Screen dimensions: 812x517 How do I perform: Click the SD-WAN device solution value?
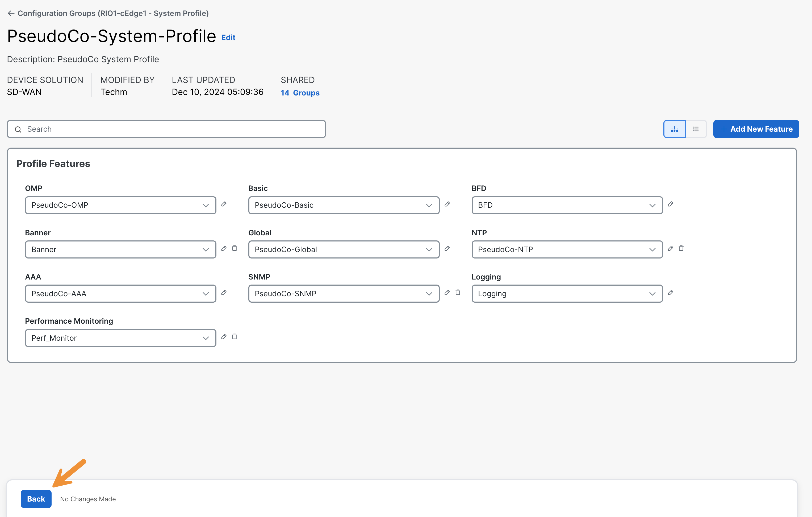pyautogui.click(x=24, y=92)
